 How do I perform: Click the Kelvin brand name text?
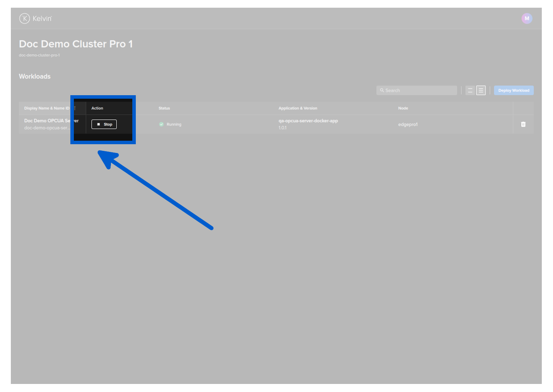tap(42, 19)
